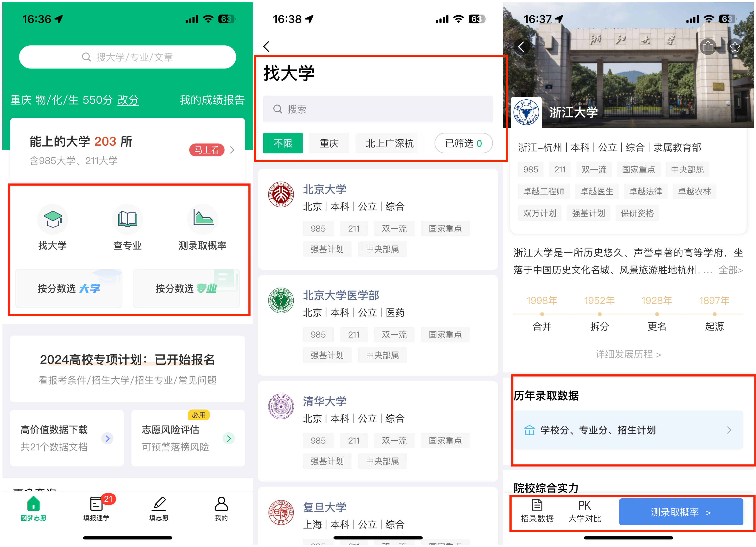Select the 重庆 filter chip

tap(329, 143)
